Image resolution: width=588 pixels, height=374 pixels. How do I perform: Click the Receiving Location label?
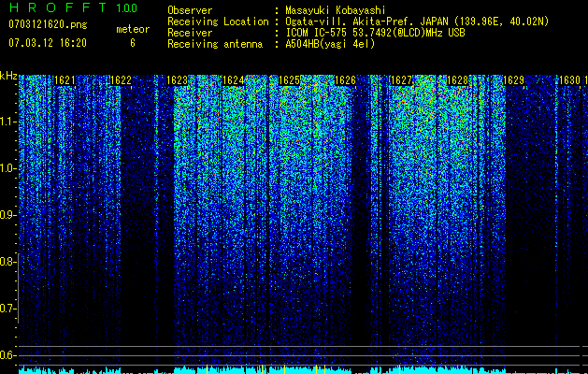pos(218,22)
